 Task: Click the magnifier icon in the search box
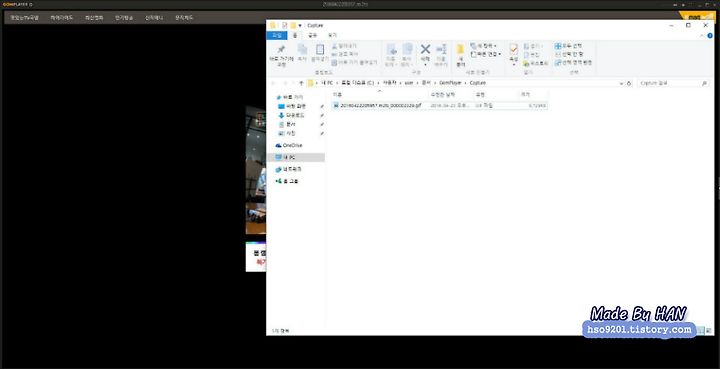pos(704,84)
